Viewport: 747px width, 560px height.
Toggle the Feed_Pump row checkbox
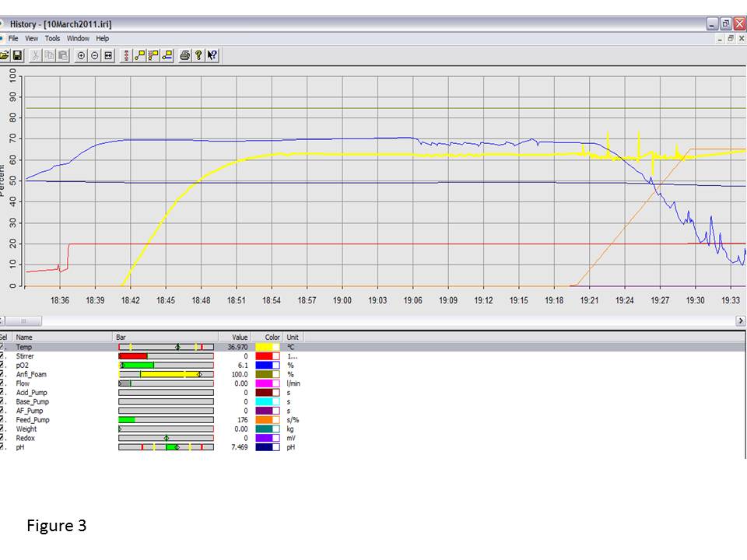(x=3, y=420)
